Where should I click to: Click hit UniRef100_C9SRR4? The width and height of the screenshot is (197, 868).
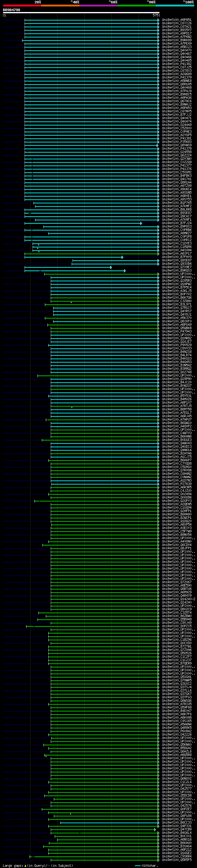click(x=176, y=857)
